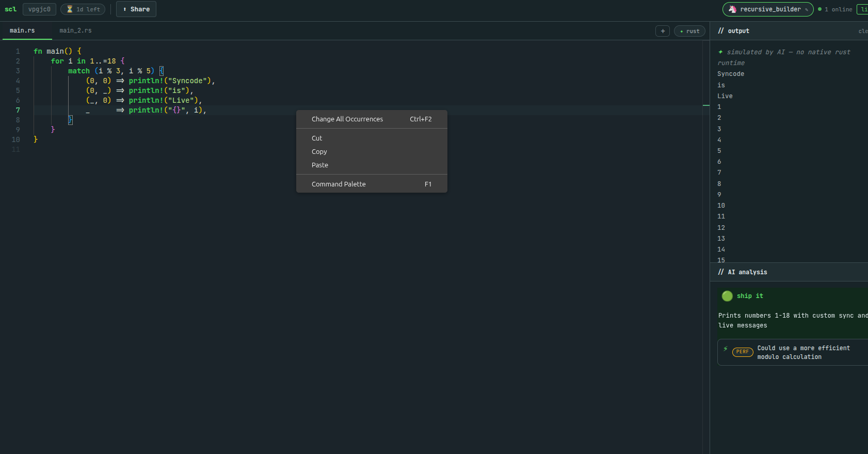The width and height of the screenshot is (868, 454).
Task: Choose Copy from context menu
Action: (372, 151)
